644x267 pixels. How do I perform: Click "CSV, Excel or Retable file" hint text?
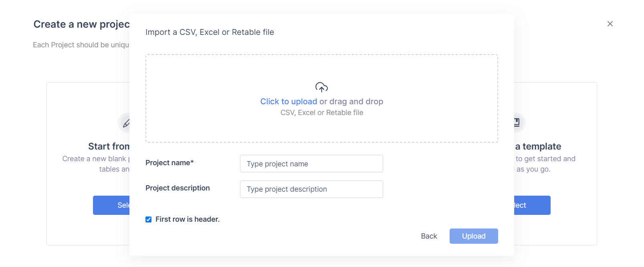pyautogui.click(x=322, y=113)
